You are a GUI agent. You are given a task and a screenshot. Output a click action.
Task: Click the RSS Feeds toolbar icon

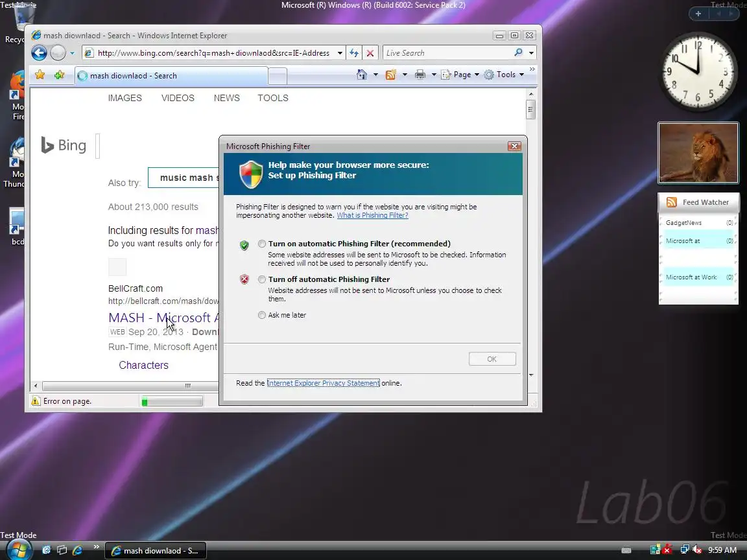(x=390, y=75)
